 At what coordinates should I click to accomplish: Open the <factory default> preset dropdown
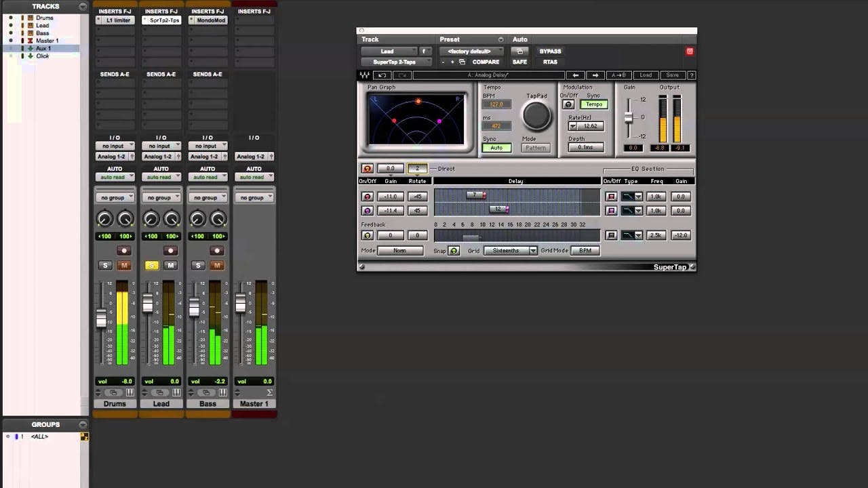coord(470,51)
